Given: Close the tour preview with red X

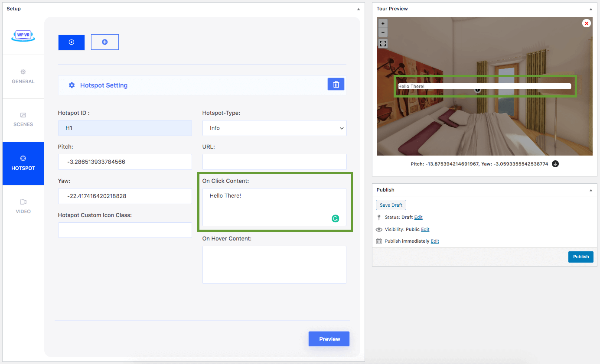Looking at the screenshot, I should tap(586, 23).
